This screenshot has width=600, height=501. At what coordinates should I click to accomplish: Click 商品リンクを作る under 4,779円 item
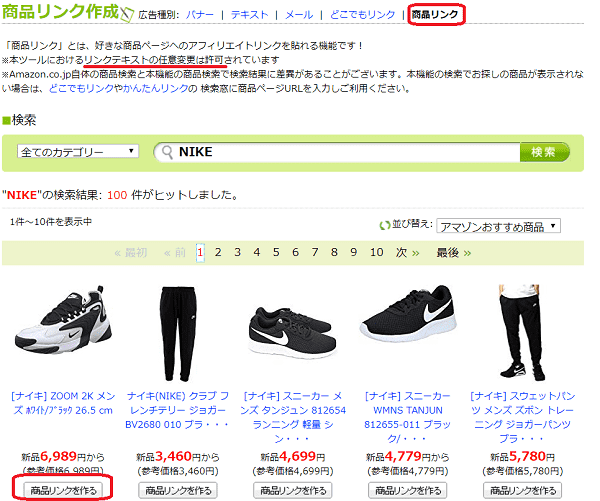click(408, 490)
